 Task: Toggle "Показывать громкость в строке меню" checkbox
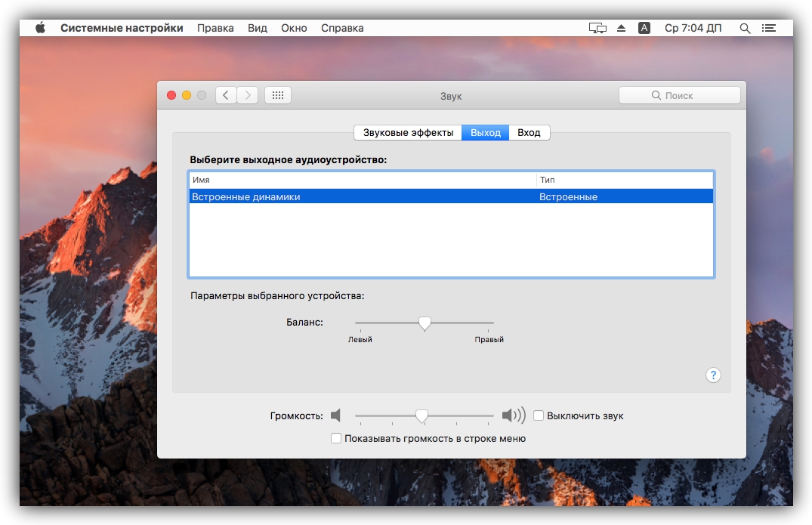336,438
